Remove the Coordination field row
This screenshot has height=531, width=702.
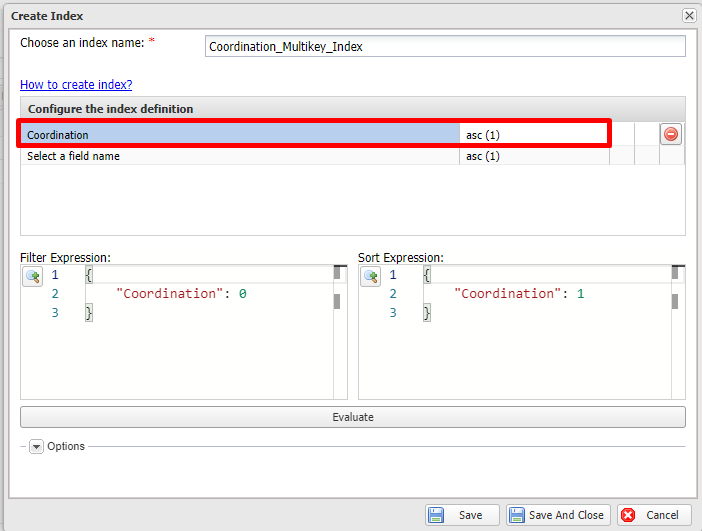[x=671, y=134]
